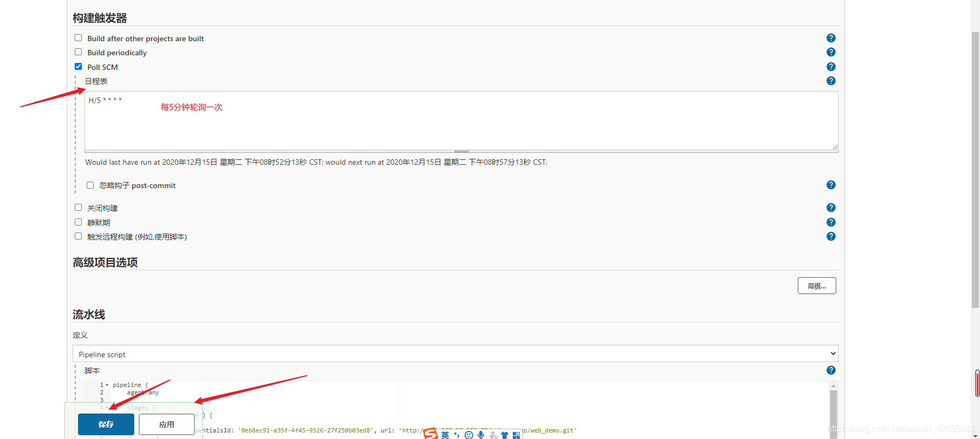Screen dimensions: 980x439
Task: Open Pipeline script definition dropdown
Action: click(x=455, y=354)
